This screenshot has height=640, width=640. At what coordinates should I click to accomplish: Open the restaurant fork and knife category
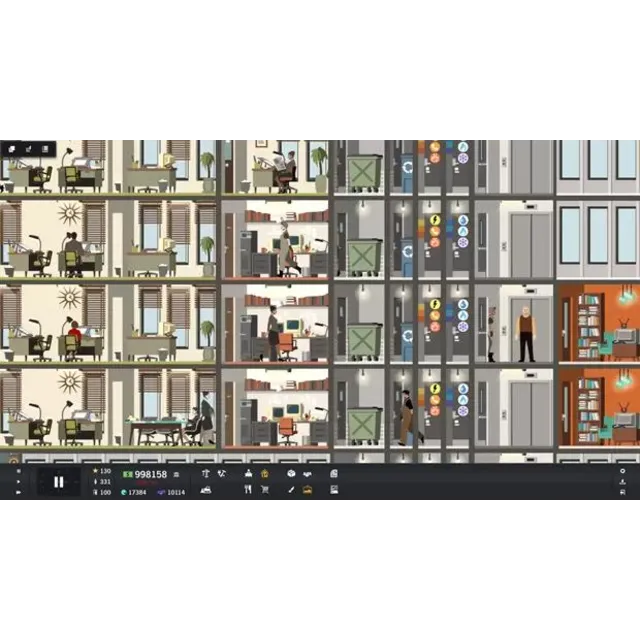(x=248, y=489)
